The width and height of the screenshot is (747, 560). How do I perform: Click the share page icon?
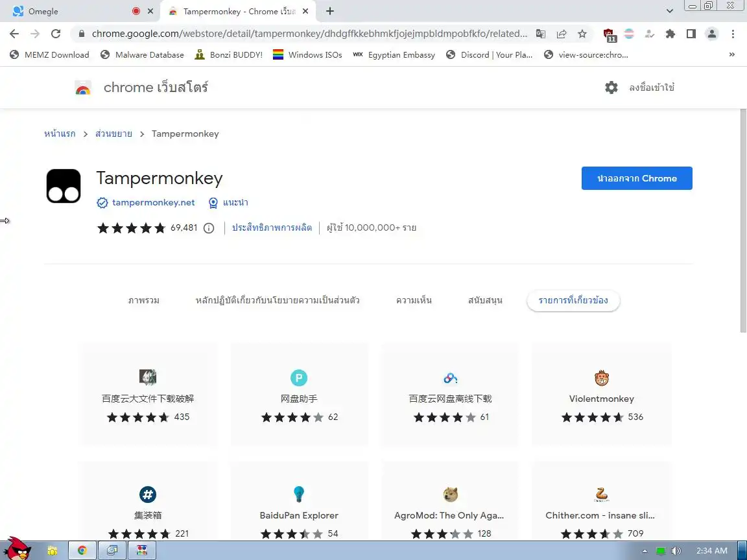[x=562, y=34]
